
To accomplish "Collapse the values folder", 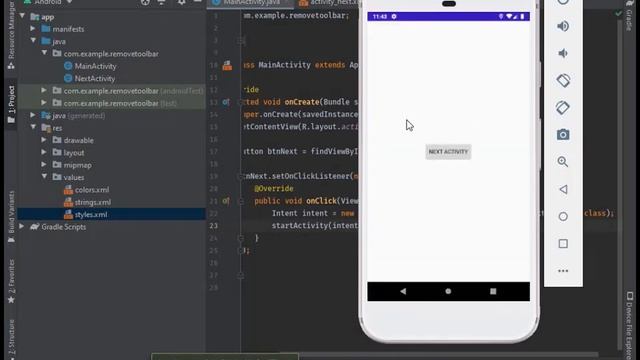I will pyautogui.click(x=44, y=177).
